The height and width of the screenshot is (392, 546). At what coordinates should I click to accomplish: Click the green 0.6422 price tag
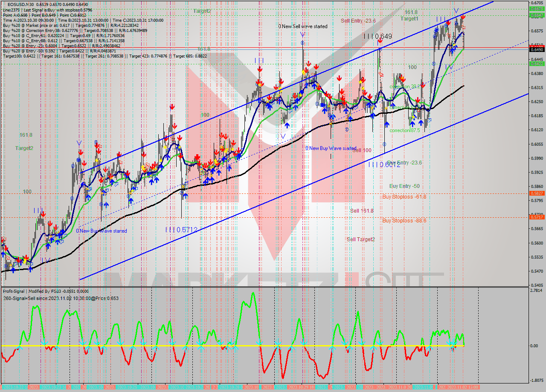tap(536, 63)
